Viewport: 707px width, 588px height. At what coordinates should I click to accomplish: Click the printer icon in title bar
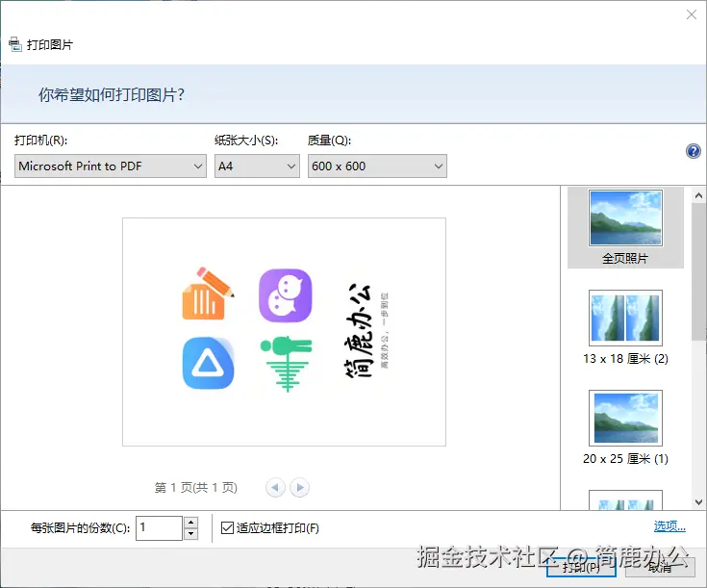tap(15, 44)
